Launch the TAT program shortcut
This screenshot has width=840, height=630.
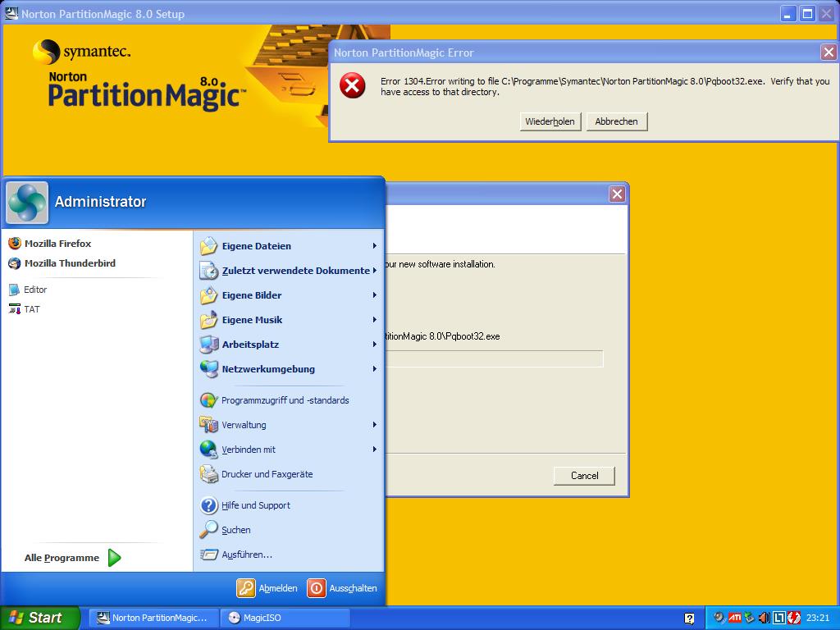point(24,309)
